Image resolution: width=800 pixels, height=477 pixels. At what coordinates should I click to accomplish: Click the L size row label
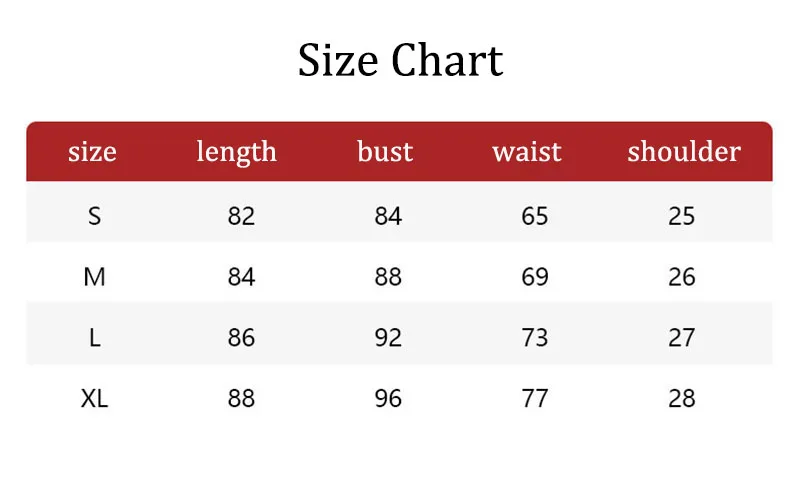point(94,338)
